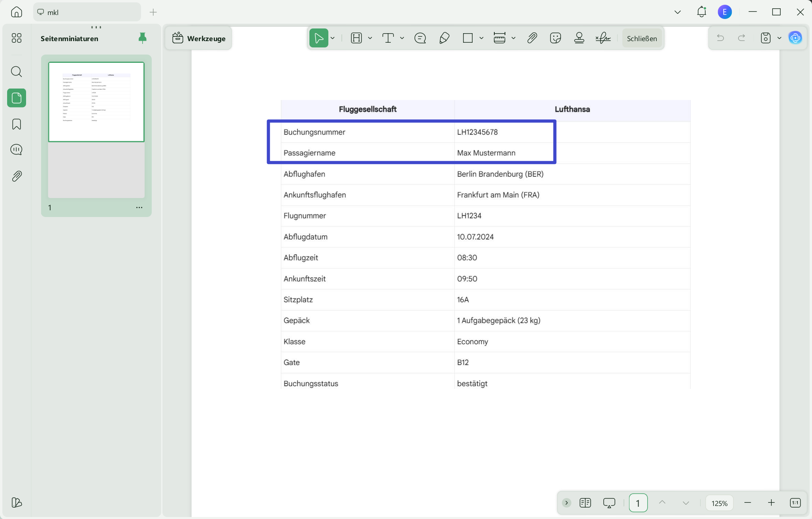Add a note comment bubble
This screenshot has height=519, width=812.
pos(420,38)
